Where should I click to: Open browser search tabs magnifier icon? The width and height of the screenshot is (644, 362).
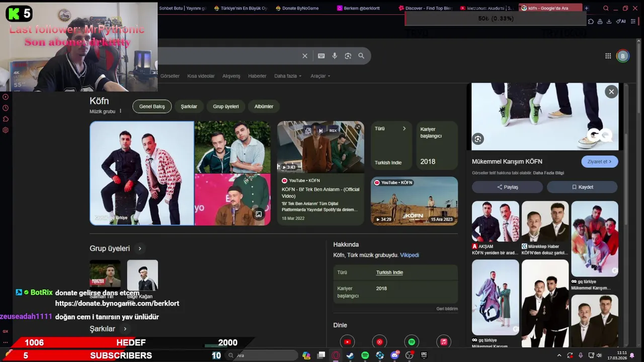(606, 8)
